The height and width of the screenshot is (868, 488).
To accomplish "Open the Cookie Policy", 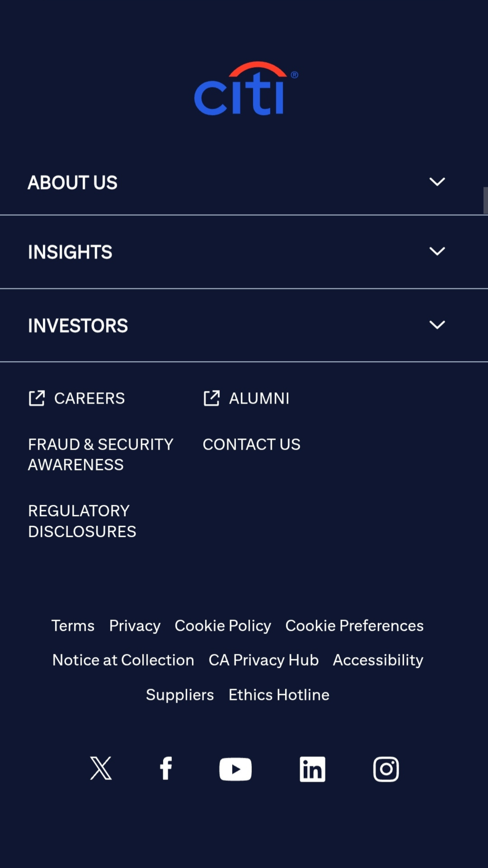I will click(223, 625).
